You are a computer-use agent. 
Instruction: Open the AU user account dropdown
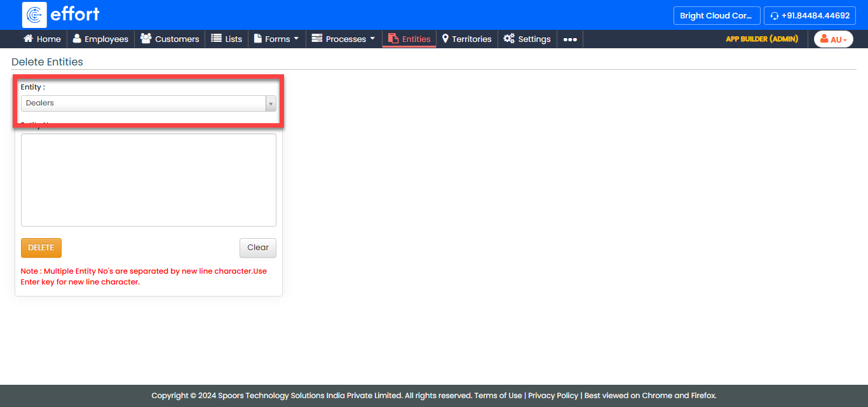click(x=833, y=39)
